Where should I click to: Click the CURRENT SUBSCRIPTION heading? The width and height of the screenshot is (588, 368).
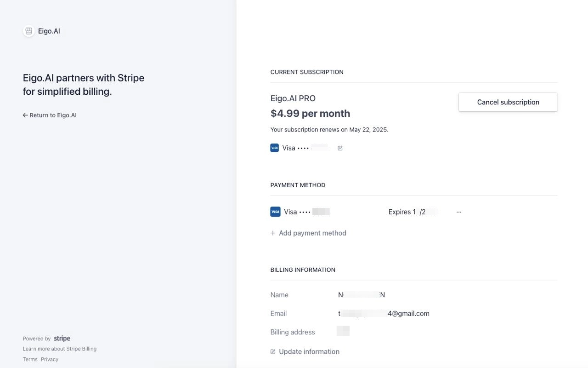click(307, 72)
